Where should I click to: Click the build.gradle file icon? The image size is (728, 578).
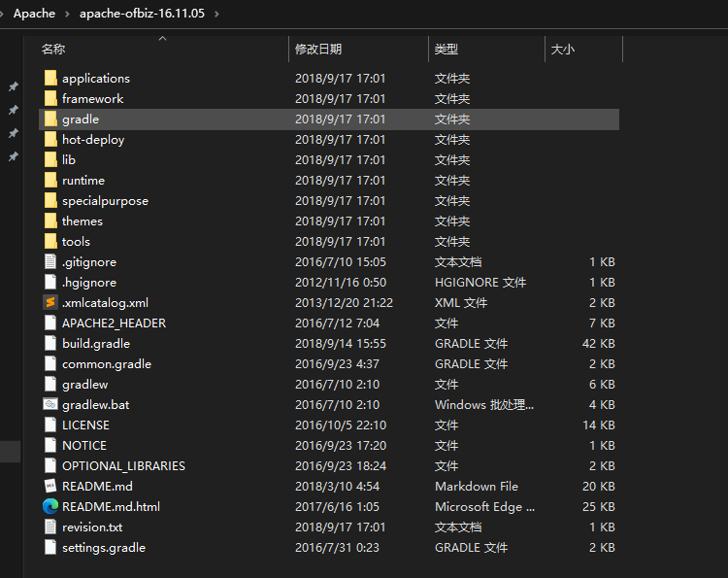pyautogui.click(x=50, y=343)
